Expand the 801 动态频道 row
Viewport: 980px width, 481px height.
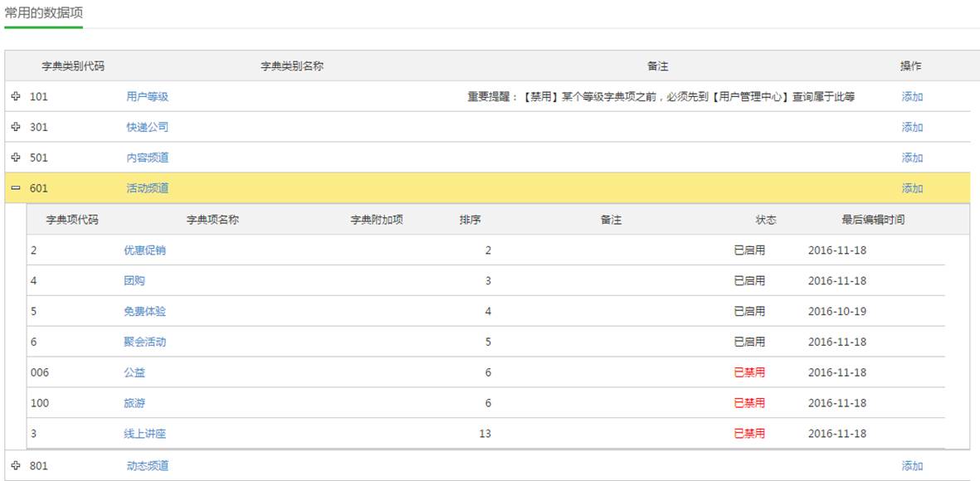[x=16, y=465]
